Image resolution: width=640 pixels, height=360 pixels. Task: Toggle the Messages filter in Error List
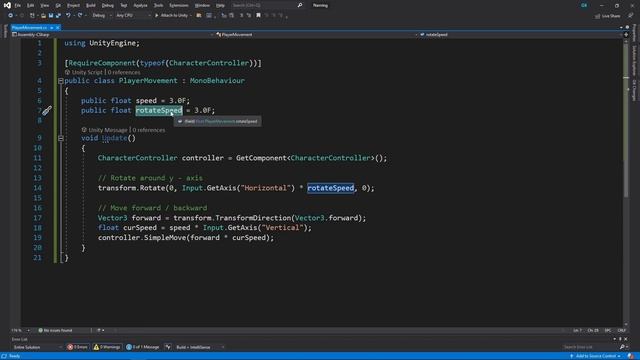[x=142, y=347]
